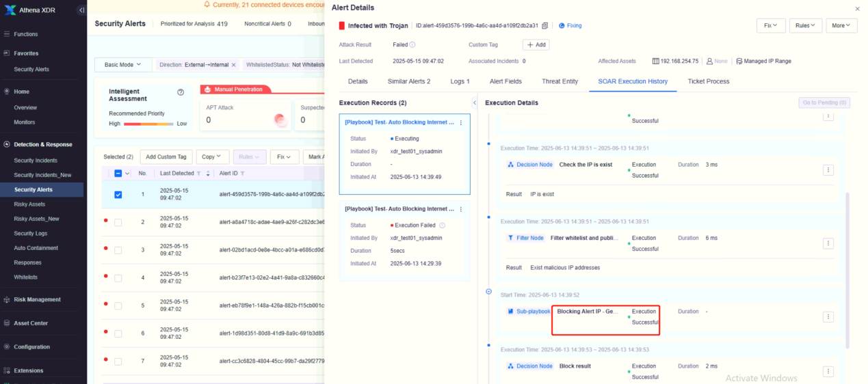Filter the Alert ID column
This screenshot has height=384, width=868.
242,174
